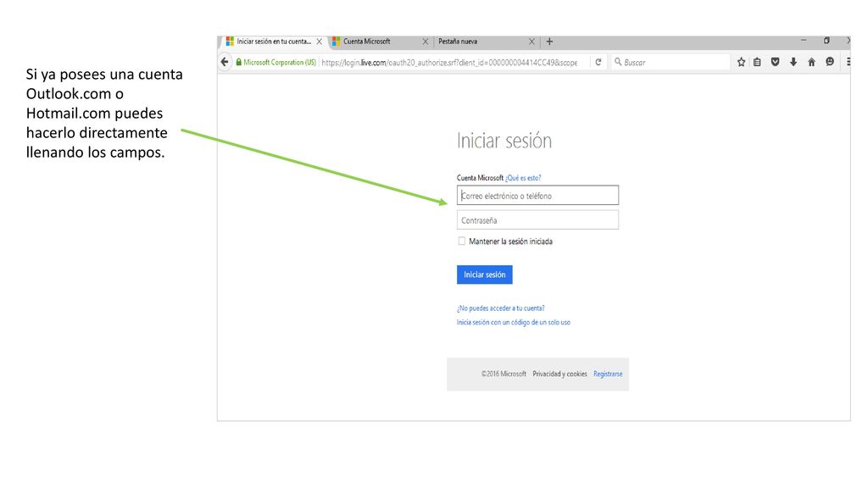
Task: Open 'Privacidad y cookies' link
Action: tap(559, 374)
